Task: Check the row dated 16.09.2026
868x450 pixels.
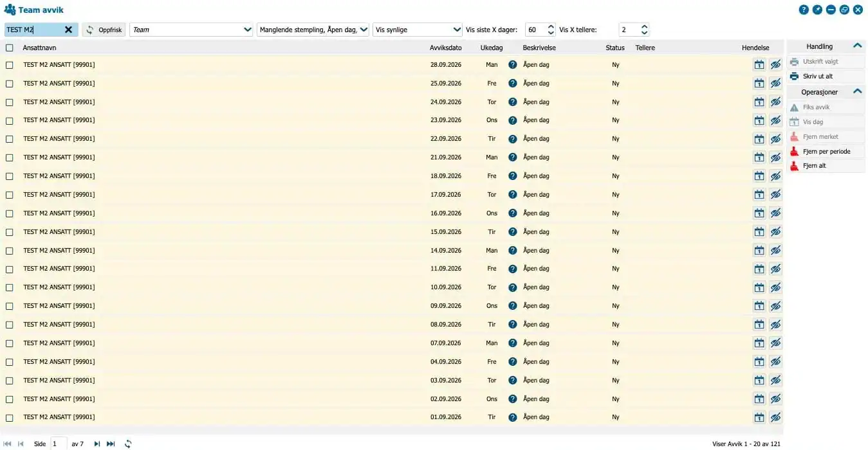Action: click(10, 213)
